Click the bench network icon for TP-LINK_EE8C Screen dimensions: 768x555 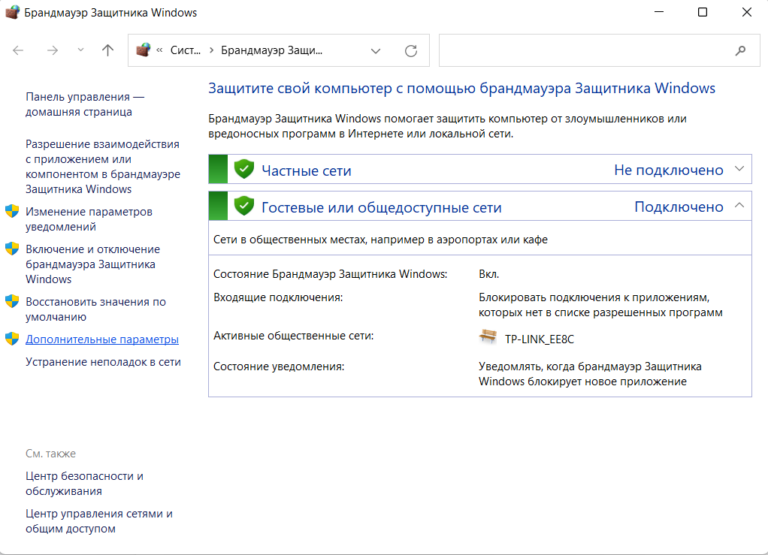[x=488, y=337]
